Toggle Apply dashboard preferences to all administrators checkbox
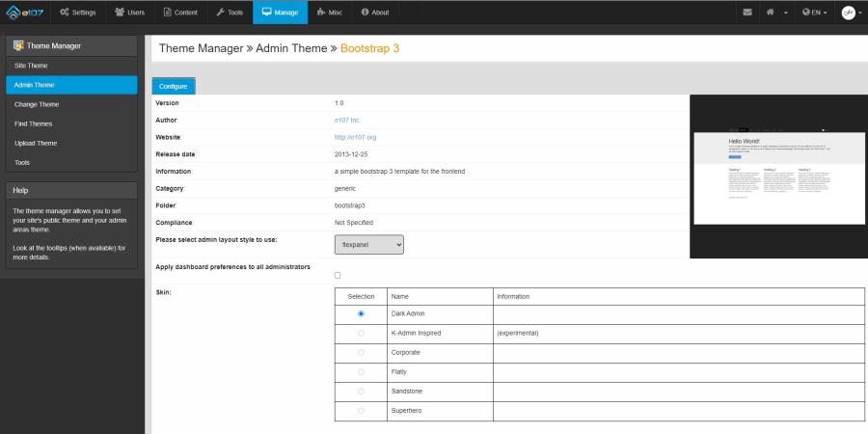Image resolution: width=868 pixels, height=434 pixels. click(x=338, y=275)
